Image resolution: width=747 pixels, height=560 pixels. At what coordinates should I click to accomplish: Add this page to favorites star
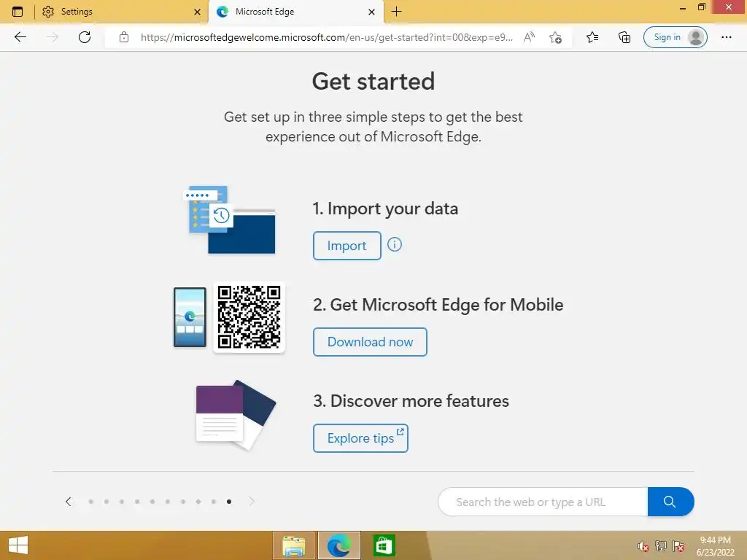click(555, 37)
